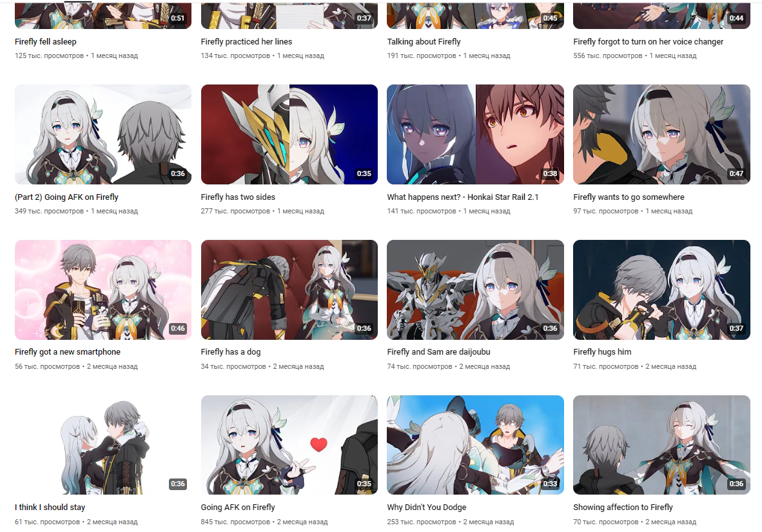
Task: Open the 'Firefly hugs him' video thumbnail
Action: pos(661,290)
